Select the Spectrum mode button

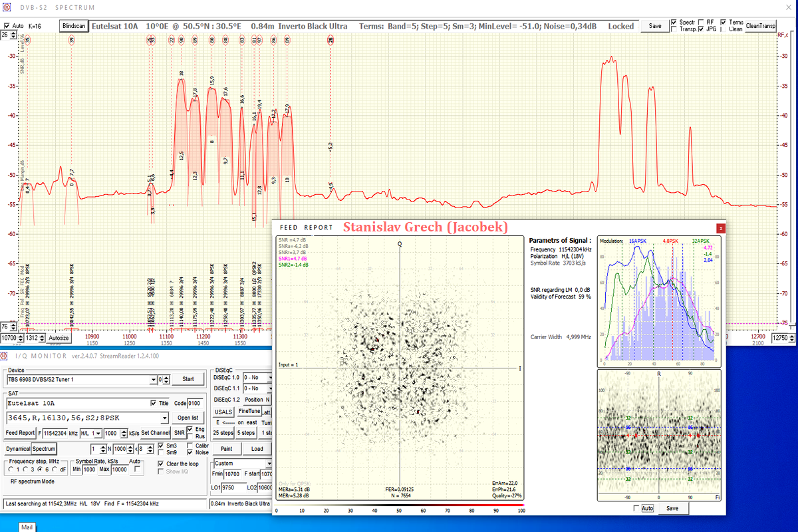pyautogui.click(x=45, y=449)
